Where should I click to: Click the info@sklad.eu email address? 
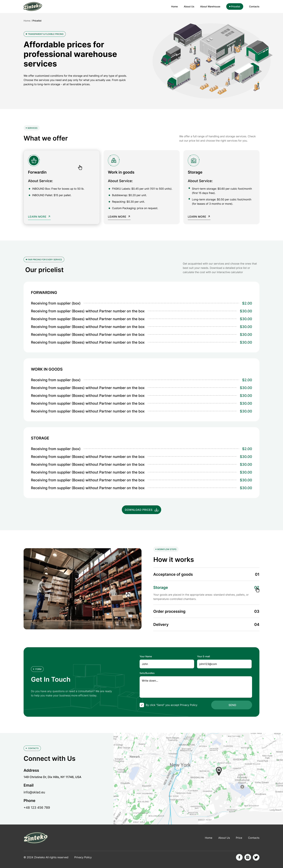[34, 792]
